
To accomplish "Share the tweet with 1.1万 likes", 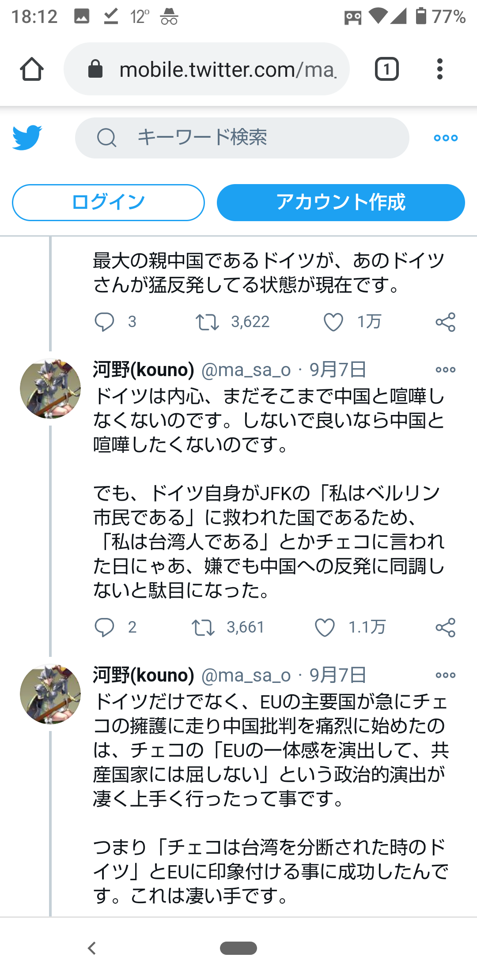I will 445,627.
